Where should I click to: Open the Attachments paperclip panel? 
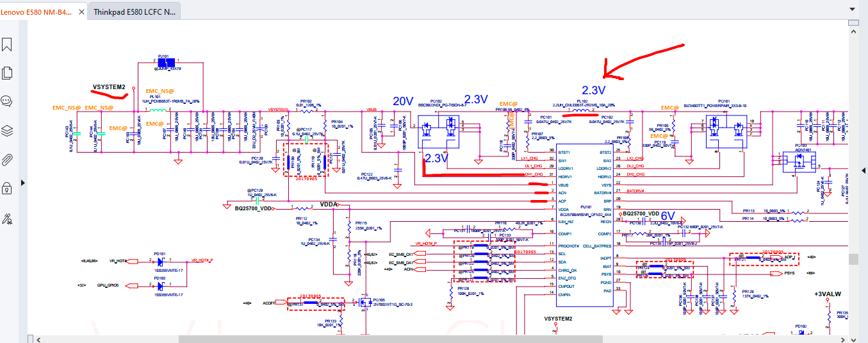[7, 160]
